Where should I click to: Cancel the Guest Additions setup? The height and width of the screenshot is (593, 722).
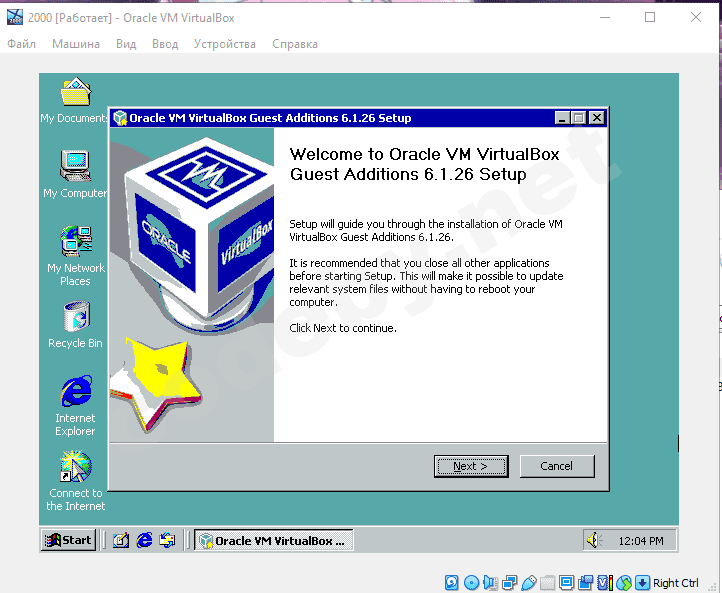(x=557, y=466)
